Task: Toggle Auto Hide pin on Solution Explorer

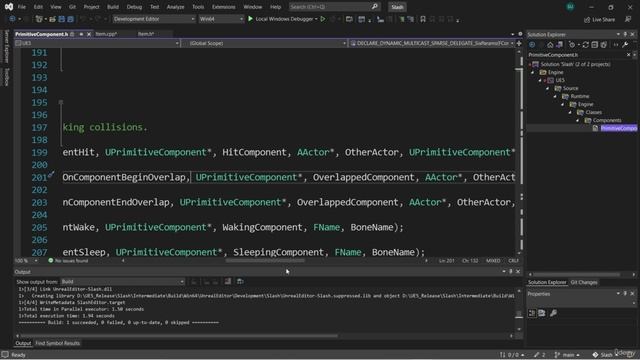Action: (x=625, y=34)
